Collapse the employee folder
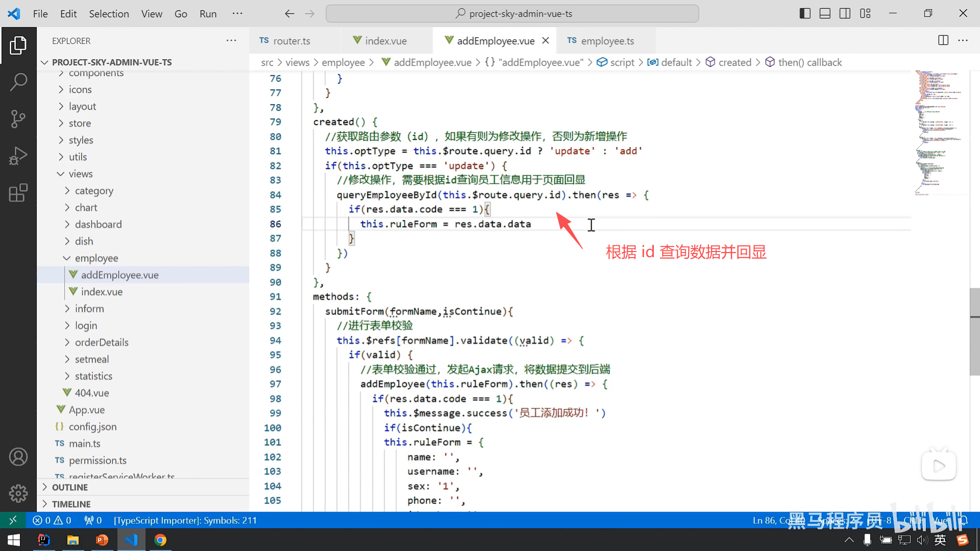980x551 pixels. [96, 258]
